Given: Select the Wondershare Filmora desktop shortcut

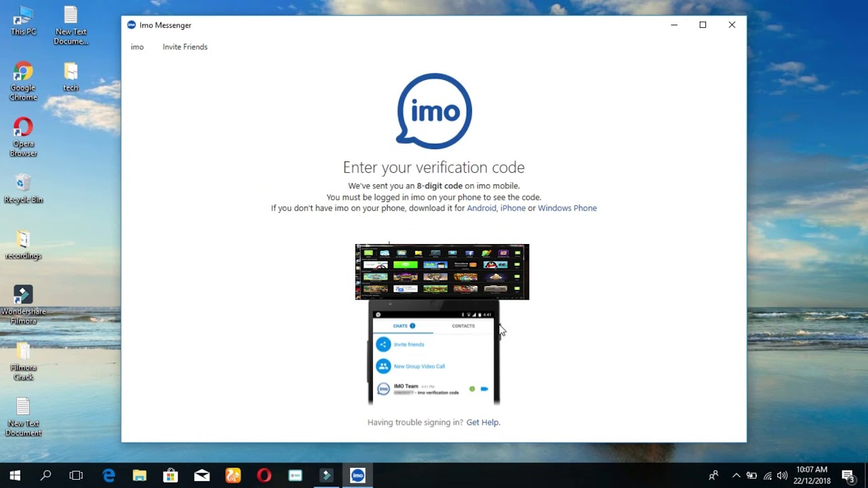Looking at the screenshot, I should click(23, 305).
